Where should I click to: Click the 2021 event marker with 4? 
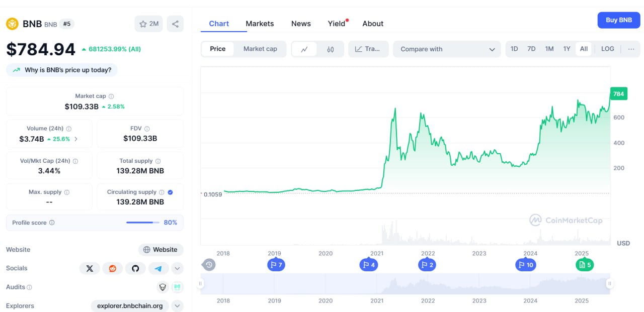pyautogui.click(x=368, y=265)
